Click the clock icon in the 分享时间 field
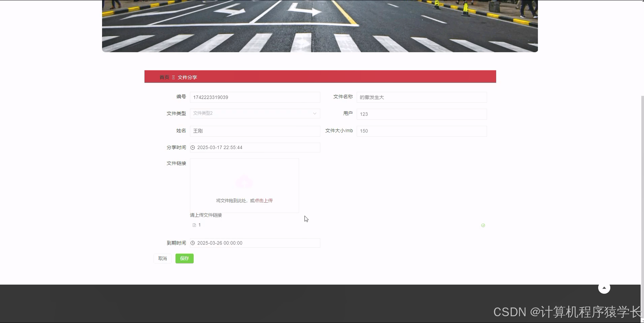The height and width of the screenshot is (323, 644). [x=193, y=147]
